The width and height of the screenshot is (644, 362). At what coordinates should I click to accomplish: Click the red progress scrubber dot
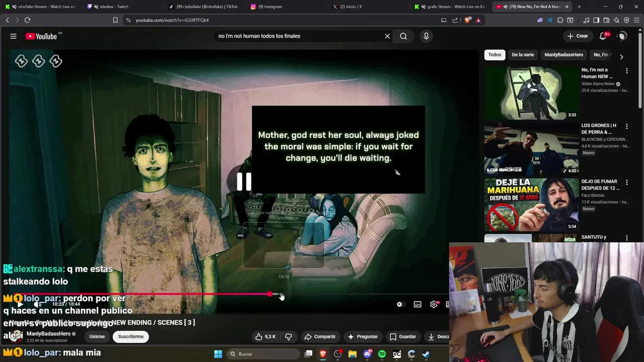click(270, 294)
